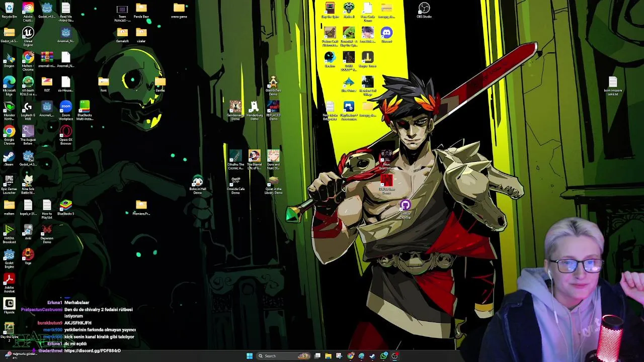Open the Discord desktop shortcut

386,35
